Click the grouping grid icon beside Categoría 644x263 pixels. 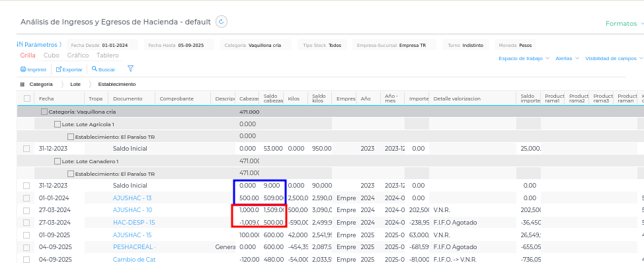tap(22, 84)
